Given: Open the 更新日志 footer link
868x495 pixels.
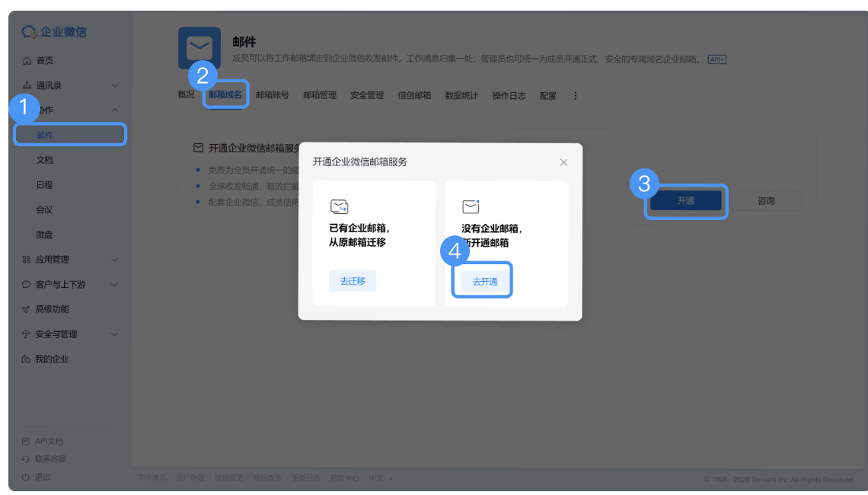Looking at the screenshot, I should point(306,477).
